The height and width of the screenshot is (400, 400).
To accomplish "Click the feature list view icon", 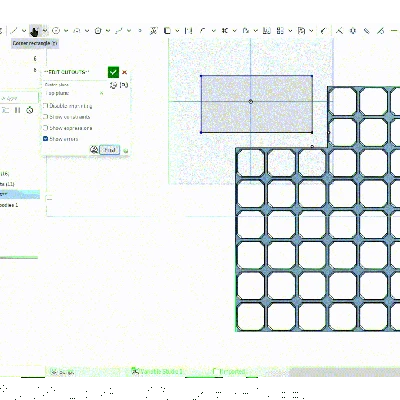I will (6, 110).
